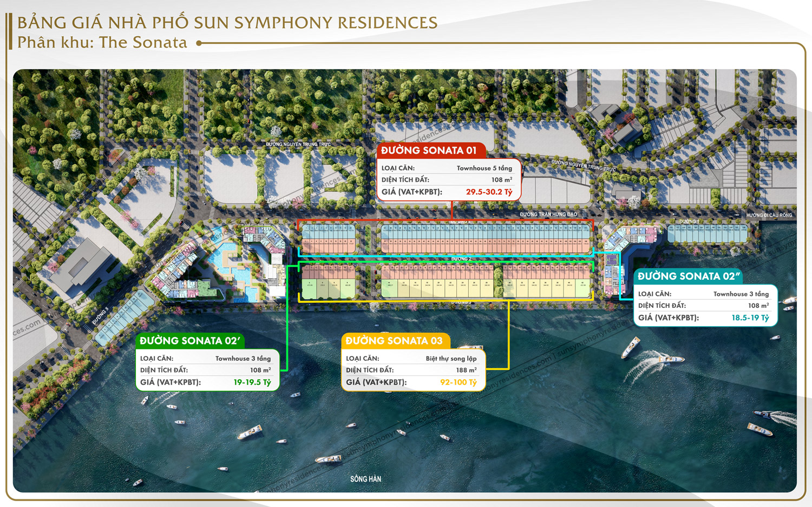Click the Phân khu: The Sonata subtitle

click(x=102, y=43)
